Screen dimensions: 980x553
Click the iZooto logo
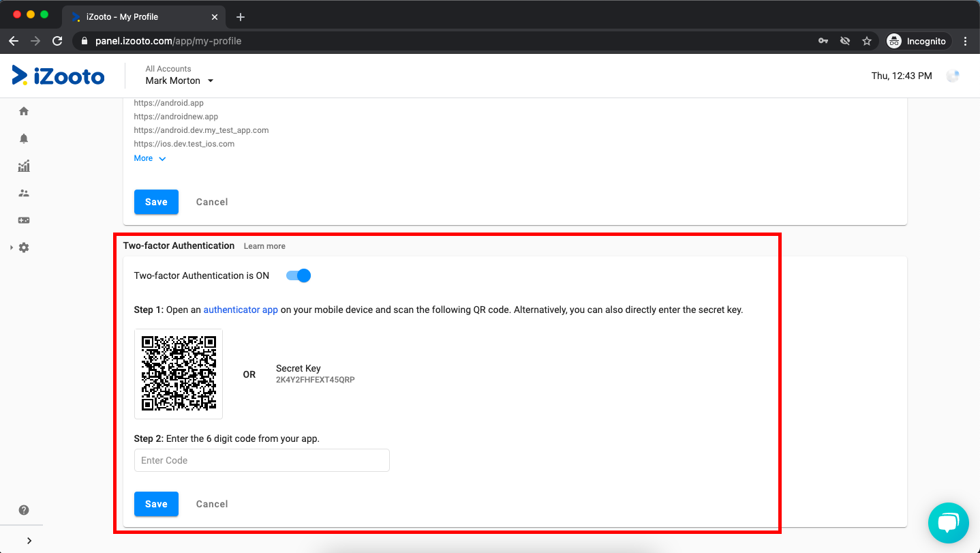59,76
